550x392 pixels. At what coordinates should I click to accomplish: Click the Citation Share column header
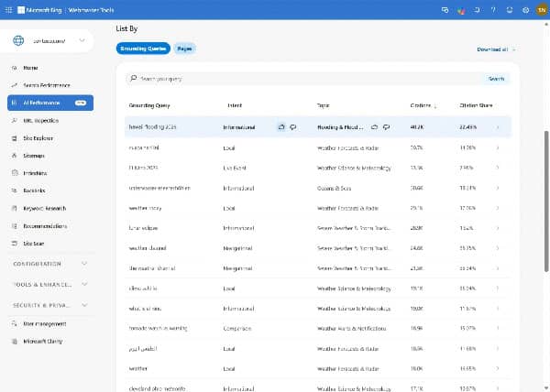(x=476, y=105)
